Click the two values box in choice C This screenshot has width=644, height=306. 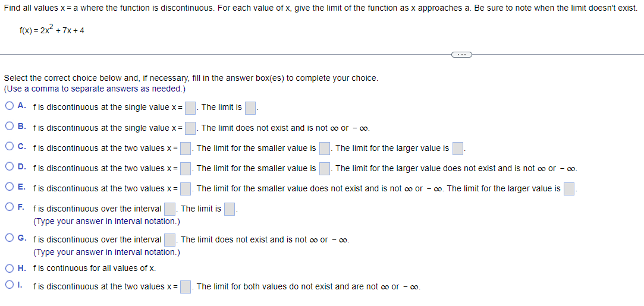[x=186, y=149]
